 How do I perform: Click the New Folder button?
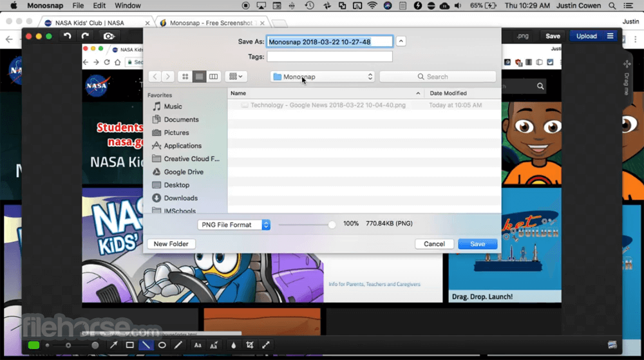(x=171, y=244)
